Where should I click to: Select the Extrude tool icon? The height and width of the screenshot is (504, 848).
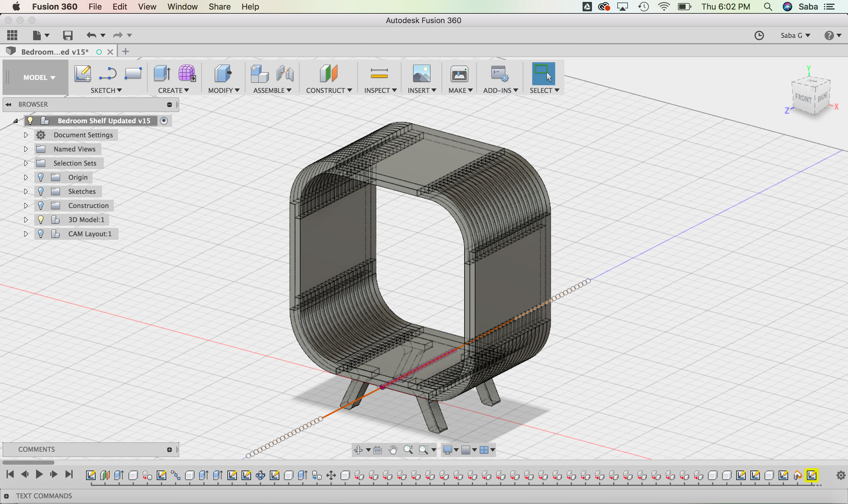(x=162, y=73)
